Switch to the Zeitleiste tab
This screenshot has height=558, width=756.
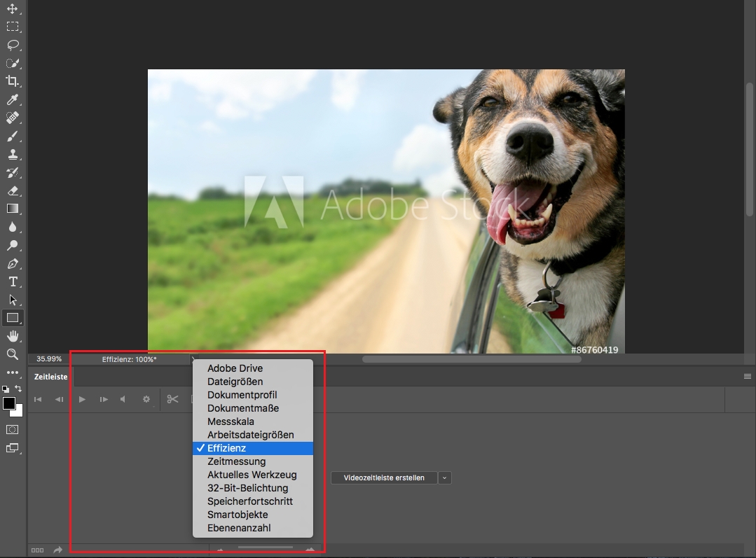click(50, 376)
